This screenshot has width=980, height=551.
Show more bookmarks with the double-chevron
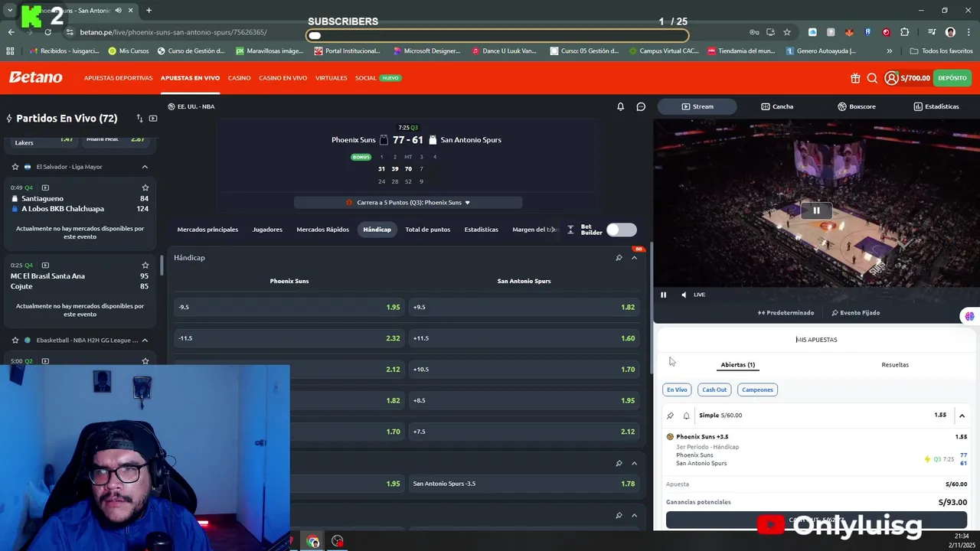[889, 51]
